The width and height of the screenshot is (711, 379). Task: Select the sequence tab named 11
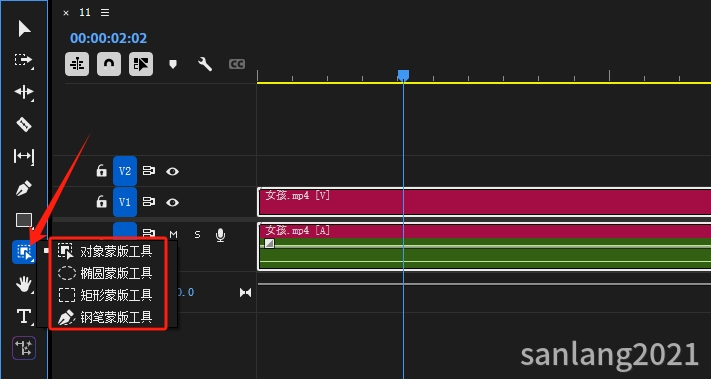coord(85,13)
